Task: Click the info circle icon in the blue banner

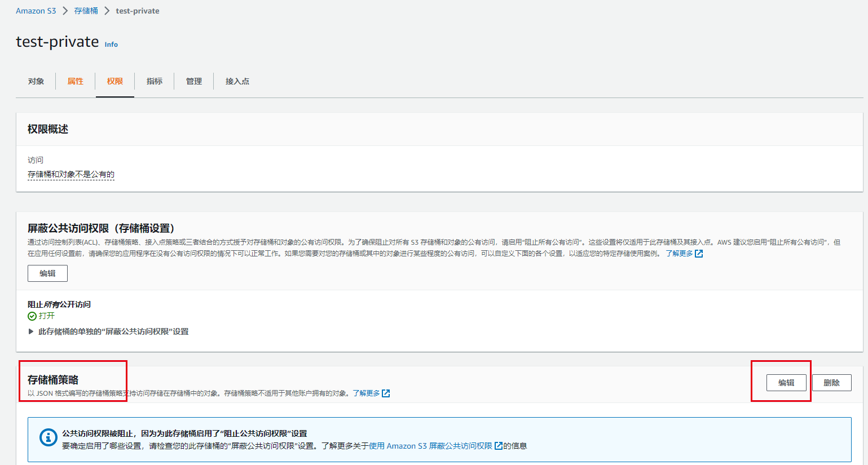Action: (49, 439)
